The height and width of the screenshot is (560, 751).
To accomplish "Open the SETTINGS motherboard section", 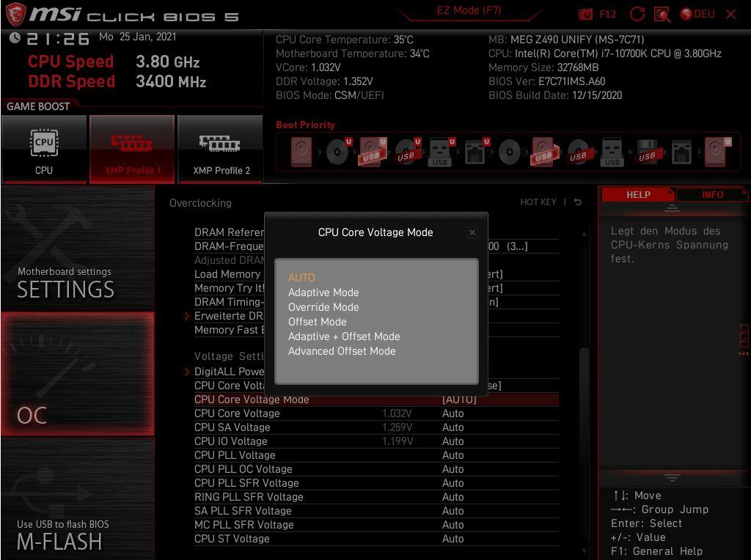I will [x=78, y=248].
